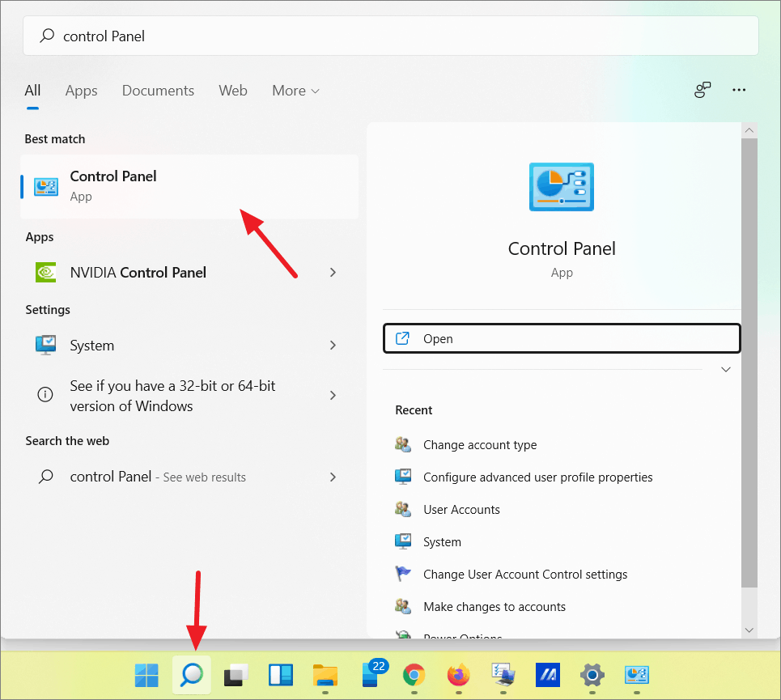
Task: Open Settings gear on the taskbar
Action: pos(592,675)
